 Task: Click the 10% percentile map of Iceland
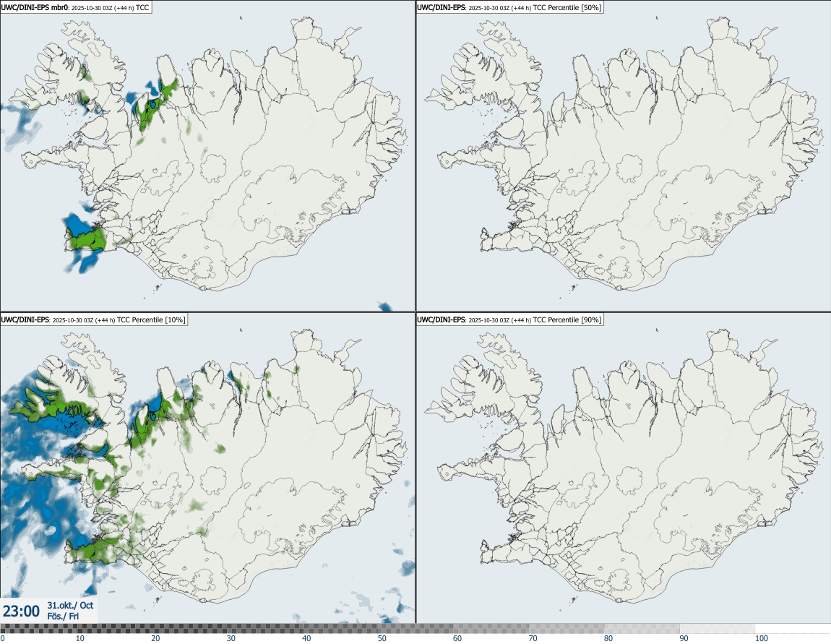point(208,468)
